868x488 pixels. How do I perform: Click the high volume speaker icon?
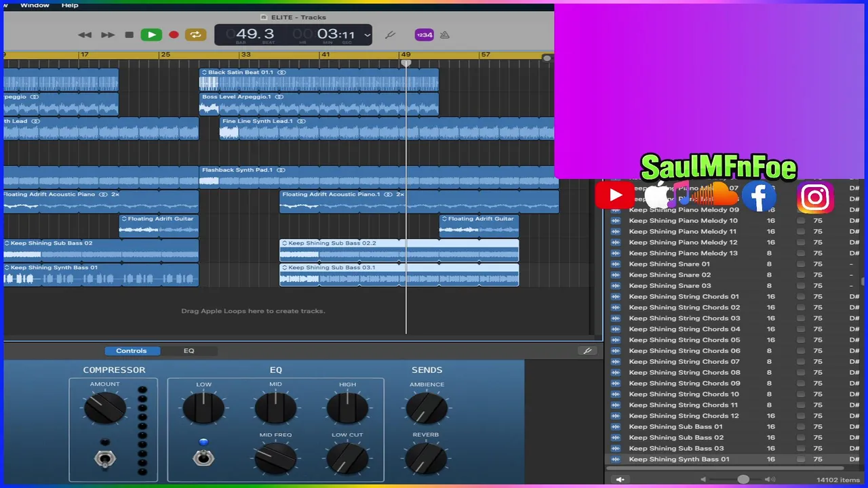tap(770, 479)
